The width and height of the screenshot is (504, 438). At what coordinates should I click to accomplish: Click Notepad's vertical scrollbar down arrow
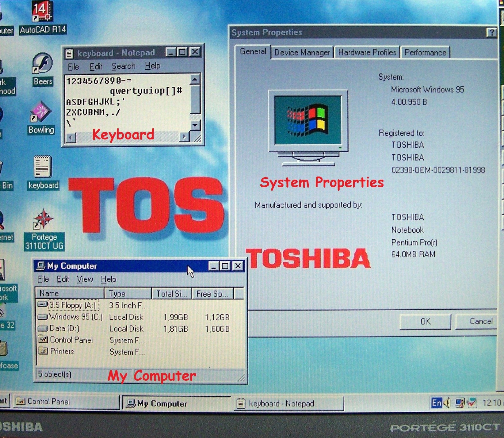tap(195, 125)
